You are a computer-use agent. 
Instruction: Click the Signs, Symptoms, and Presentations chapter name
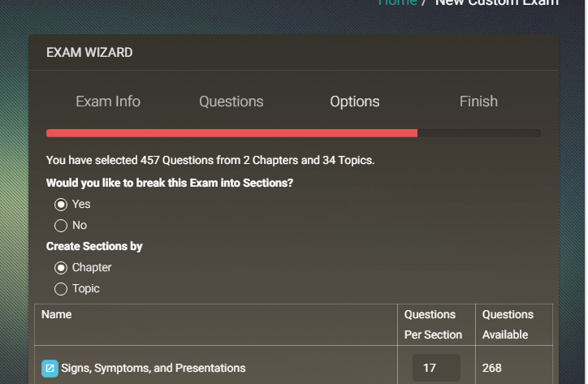[153, 369]
